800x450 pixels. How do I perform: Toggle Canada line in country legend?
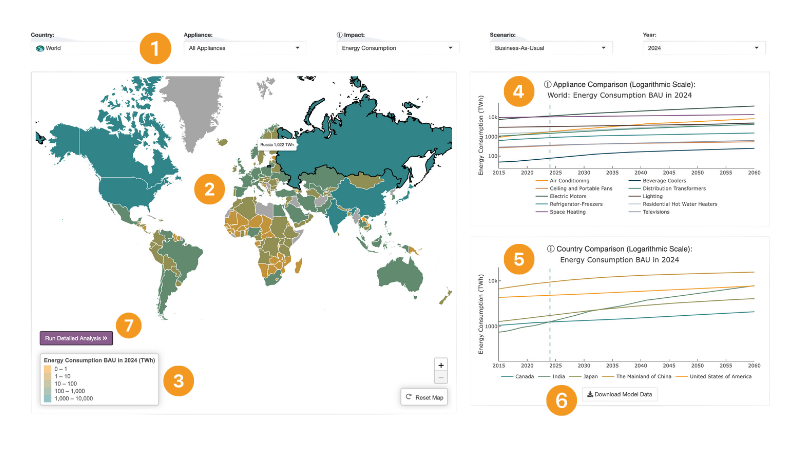(518, 377)
